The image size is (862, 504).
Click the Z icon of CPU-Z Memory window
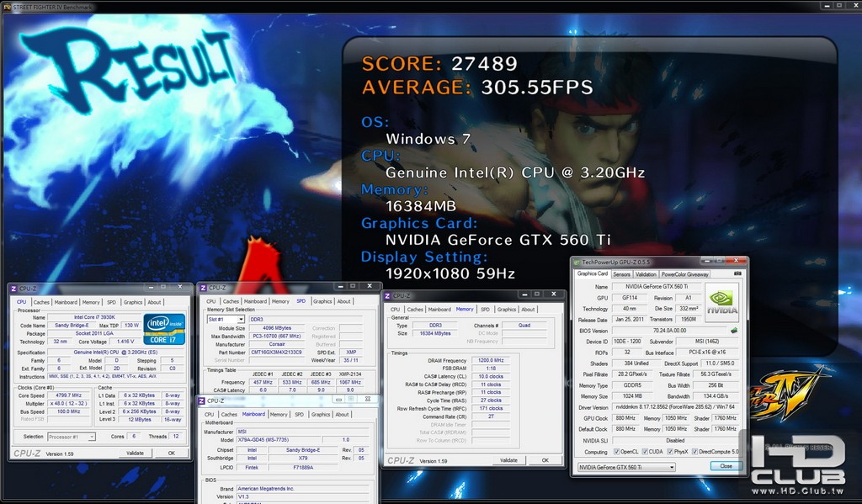pyautogui.click(x=387, y=295)
